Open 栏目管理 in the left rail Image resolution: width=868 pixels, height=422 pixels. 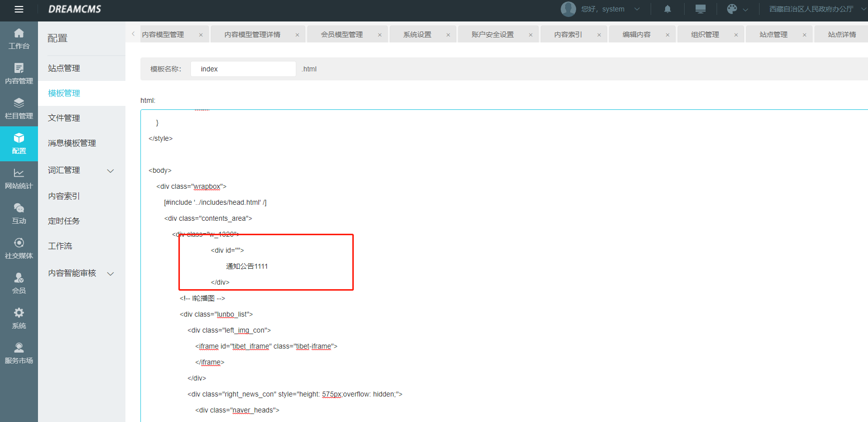19,109
